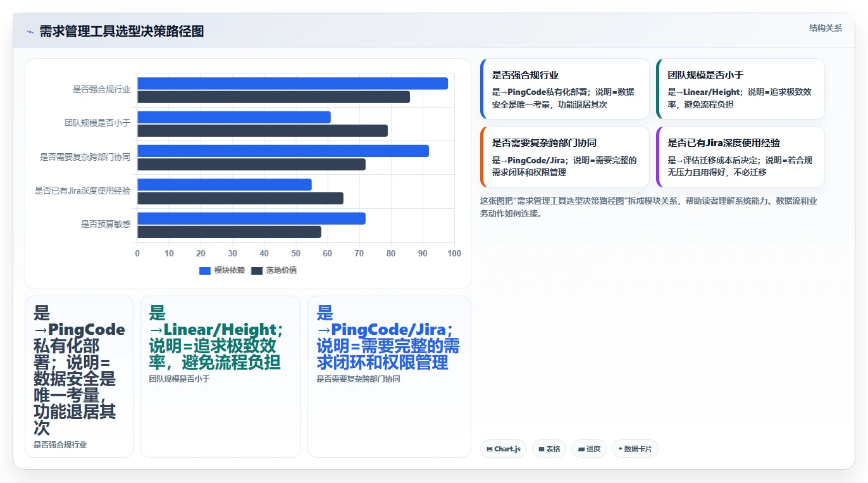
Task: Click the 需求管理工具选型决策路径图 title
Action: coord(121,32)
